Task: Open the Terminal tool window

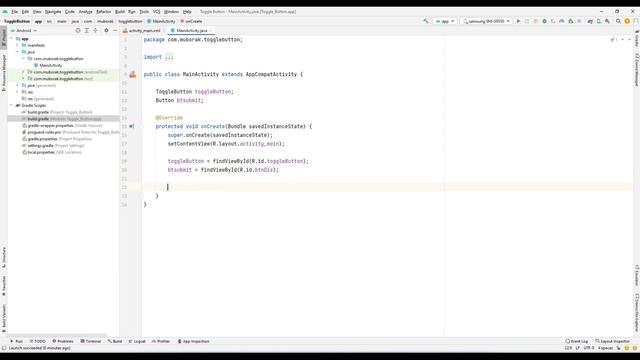Action: 91,341
